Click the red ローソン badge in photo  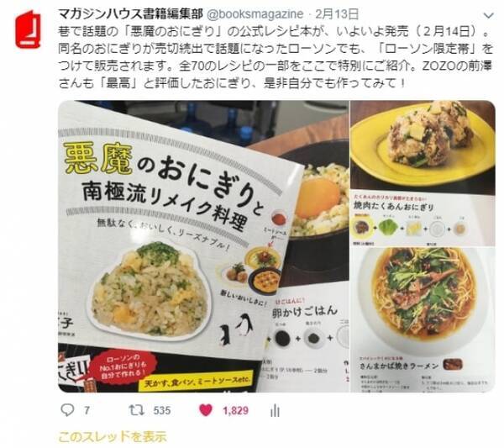(x=123, y=366)
